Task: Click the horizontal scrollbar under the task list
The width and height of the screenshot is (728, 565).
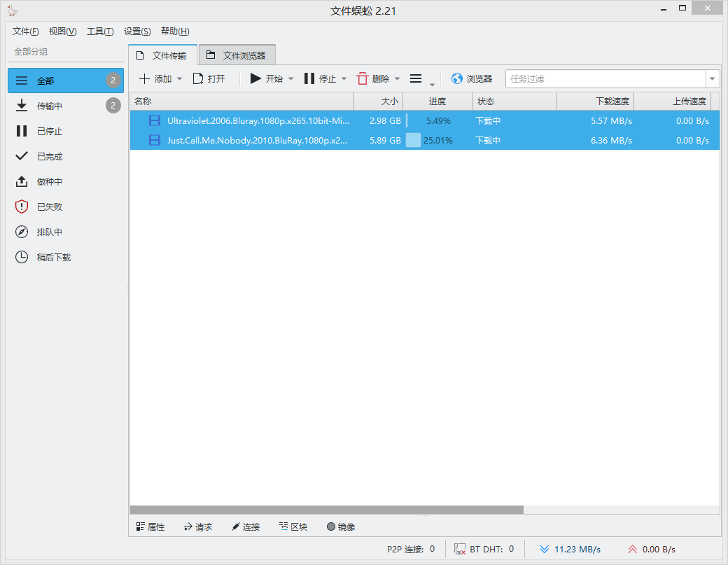Action: click(326, 510)
